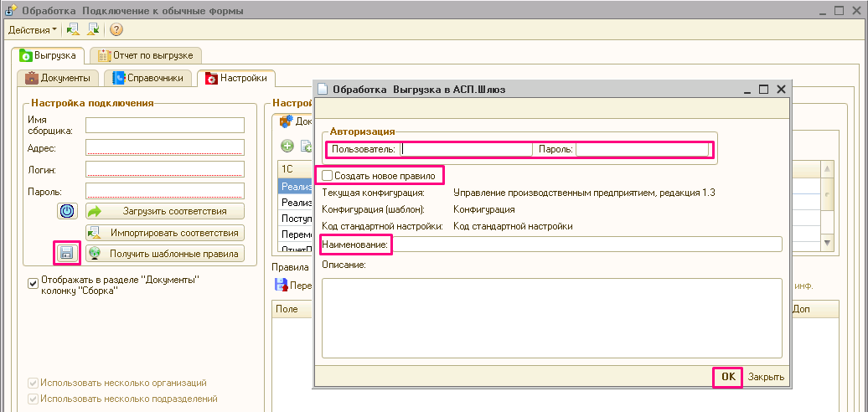Click the Доп column header
This screenshot has width=868, height=412.
click(x=815, y=309)
